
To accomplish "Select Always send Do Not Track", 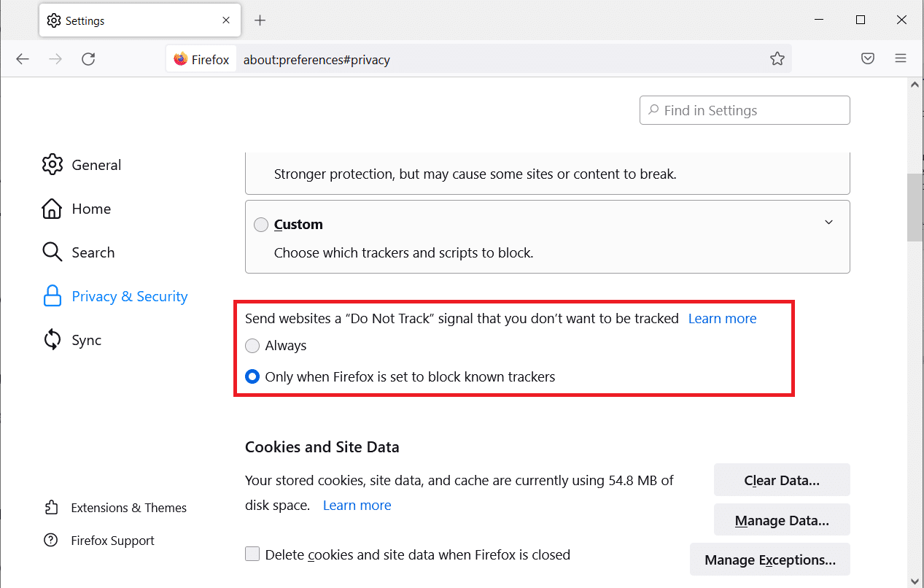I will [x=252, y=346].
